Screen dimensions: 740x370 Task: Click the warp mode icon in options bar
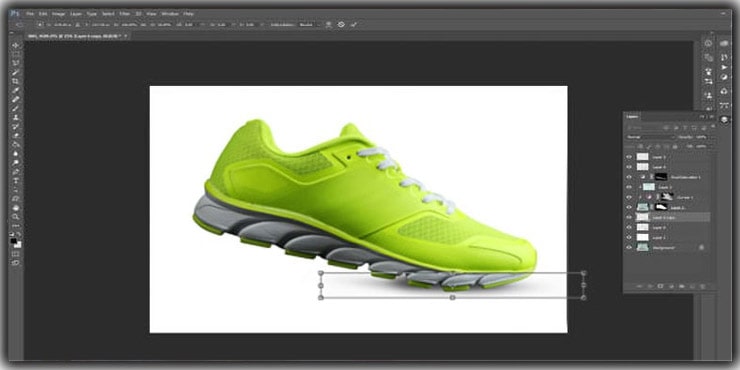pos(341,25)
